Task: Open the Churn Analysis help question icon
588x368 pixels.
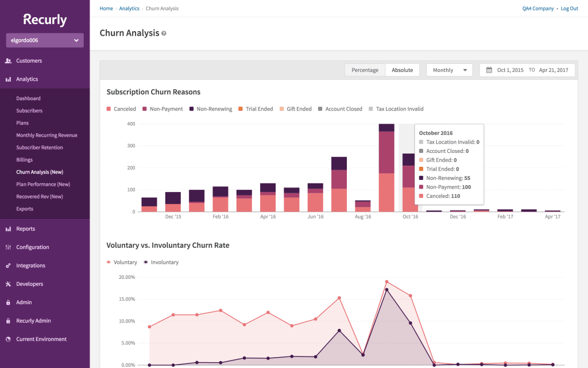Action: pos(164,33)
